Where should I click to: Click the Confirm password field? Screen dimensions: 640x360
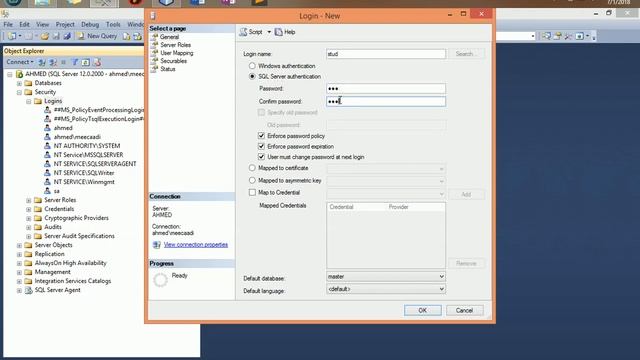[x=386, y=101]
